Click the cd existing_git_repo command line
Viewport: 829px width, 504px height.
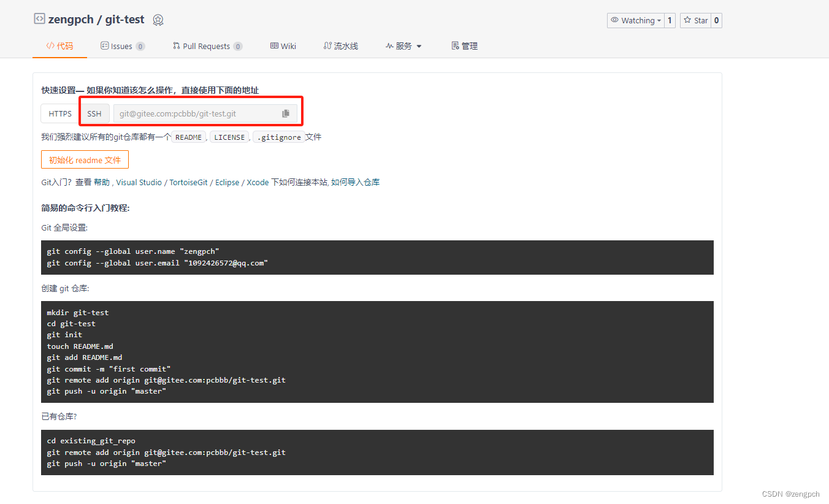91,441
